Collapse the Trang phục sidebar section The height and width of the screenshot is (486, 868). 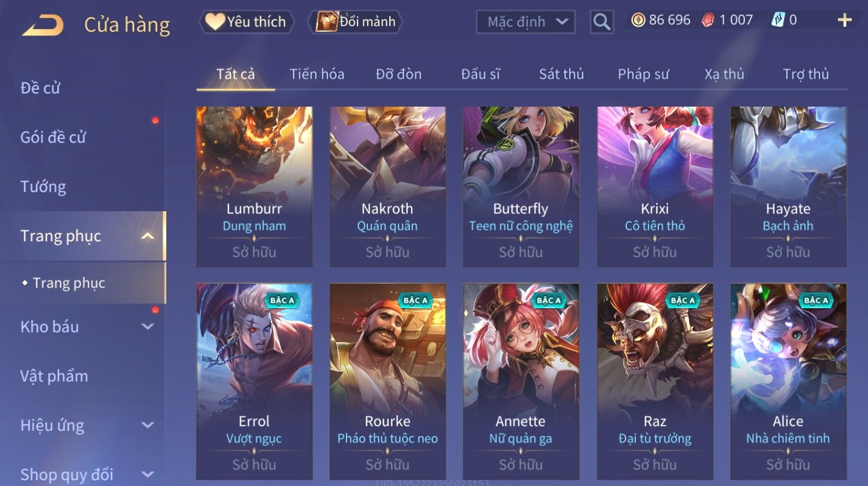point(148,236)
